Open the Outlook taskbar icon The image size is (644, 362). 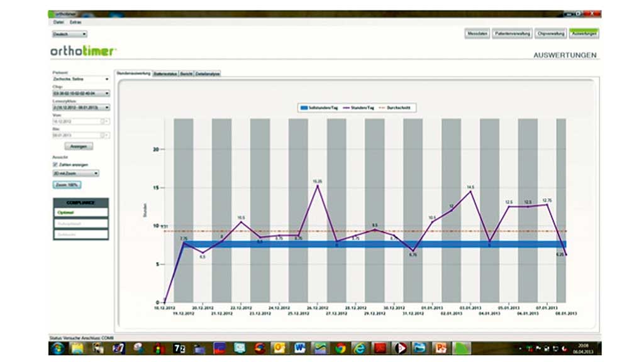(x=279, y=348)
